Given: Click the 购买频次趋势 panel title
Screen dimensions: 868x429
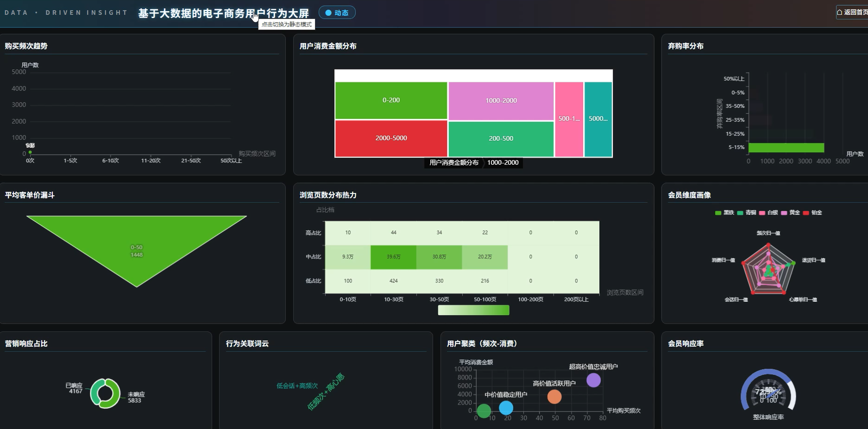Looking at the screenshot, I should [x=26, y=46].
